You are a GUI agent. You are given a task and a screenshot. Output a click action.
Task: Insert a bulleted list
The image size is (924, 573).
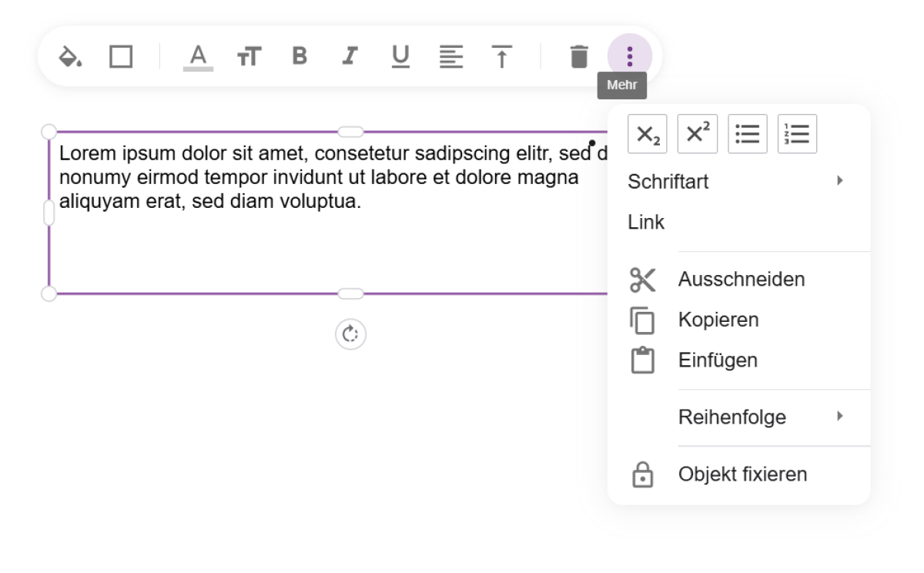coord(748,134)
